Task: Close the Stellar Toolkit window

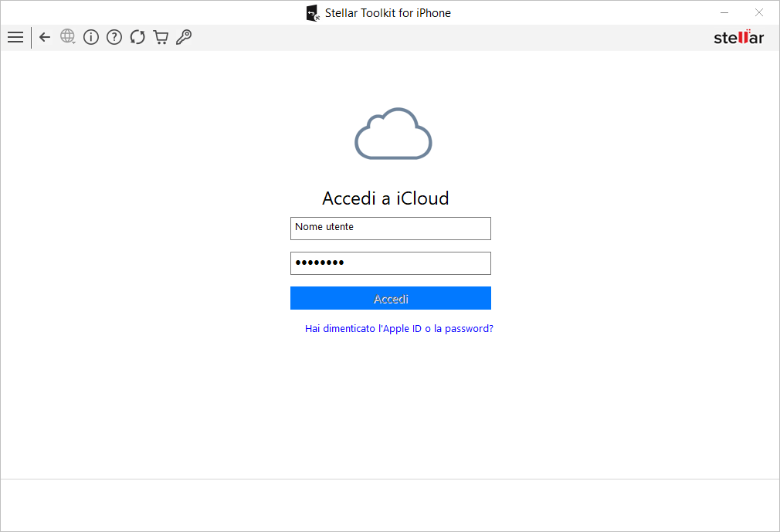Action: (758, 13)
